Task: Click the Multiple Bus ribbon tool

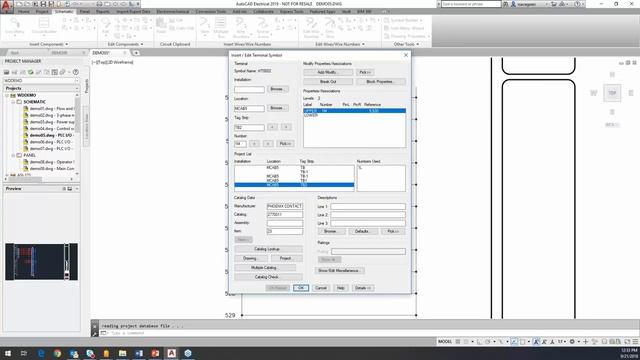Action: point(221,26)
